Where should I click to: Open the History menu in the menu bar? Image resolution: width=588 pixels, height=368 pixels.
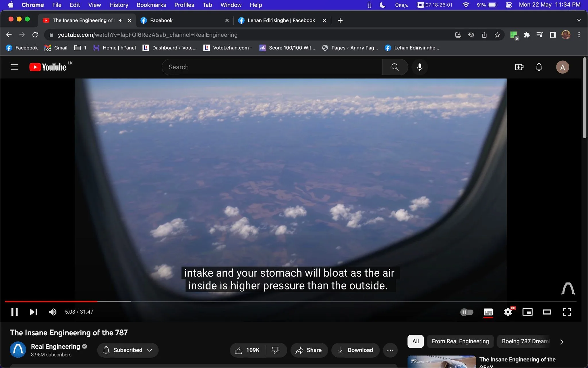118,5
